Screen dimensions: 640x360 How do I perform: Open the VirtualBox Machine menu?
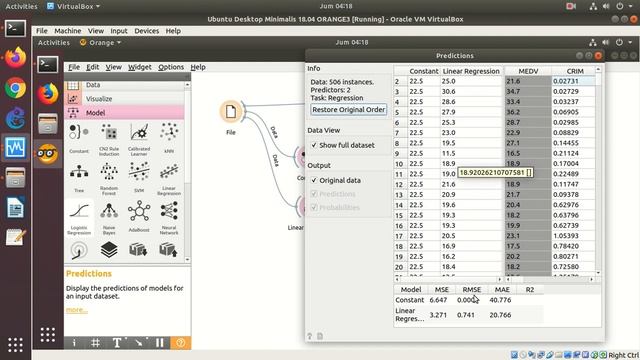pos(68,31)
